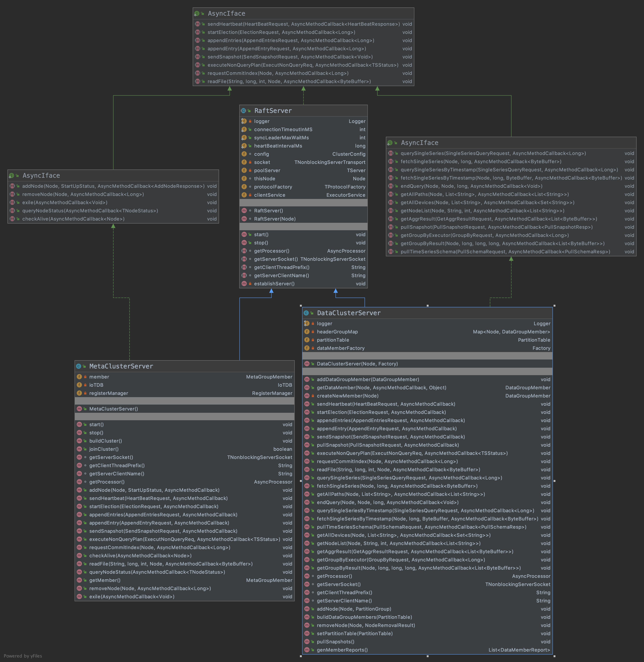Select appendEntry method in top AsyncIface
Screen dimensions: 644x662
(x=303, y=49)
